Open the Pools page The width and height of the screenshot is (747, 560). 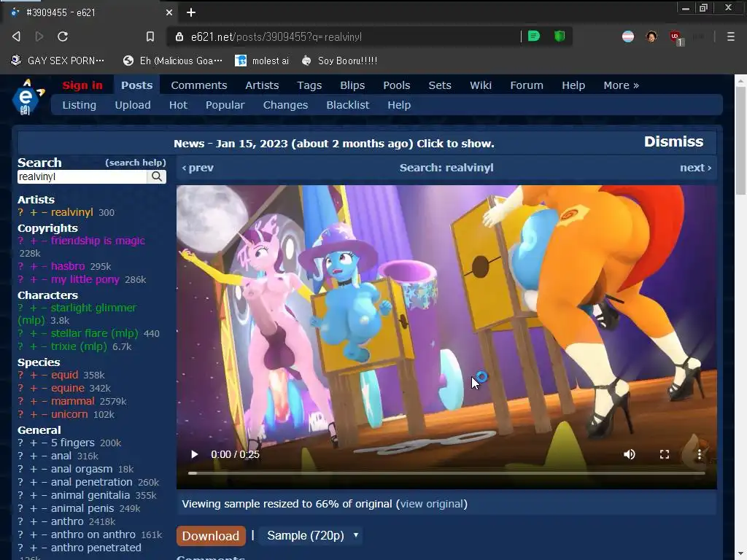click(396, 85)
